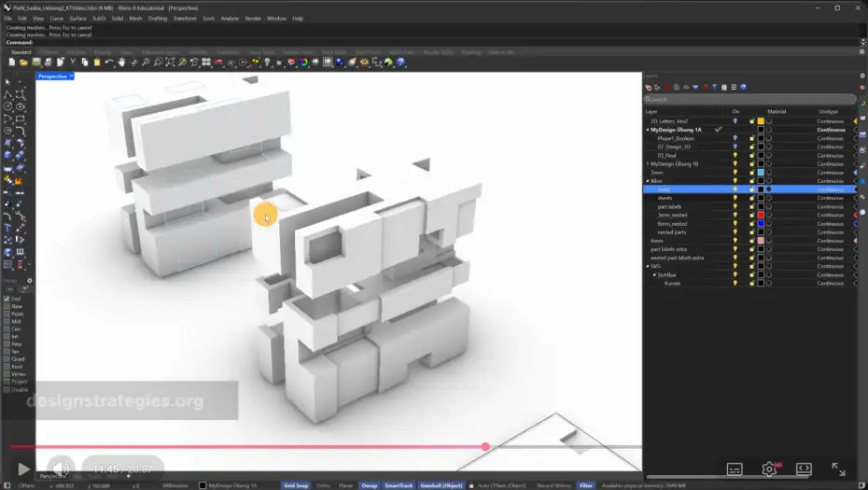
Task: Click the red color swatch of 3mm_nested layer
Action: [x=761, y=215]
